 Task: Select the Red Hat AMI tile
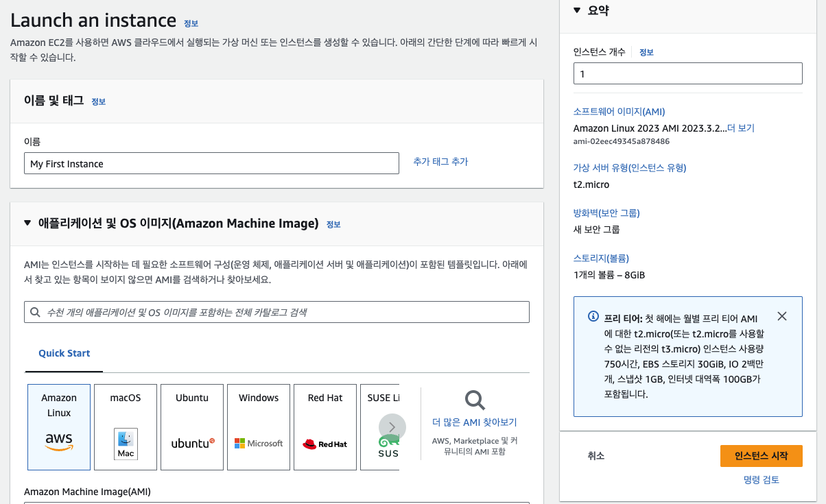coord(325,427)
